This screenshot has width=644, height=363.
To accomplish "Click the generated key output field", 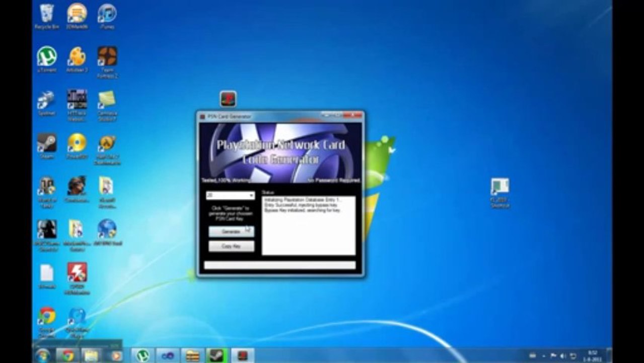I will [279, 265].
